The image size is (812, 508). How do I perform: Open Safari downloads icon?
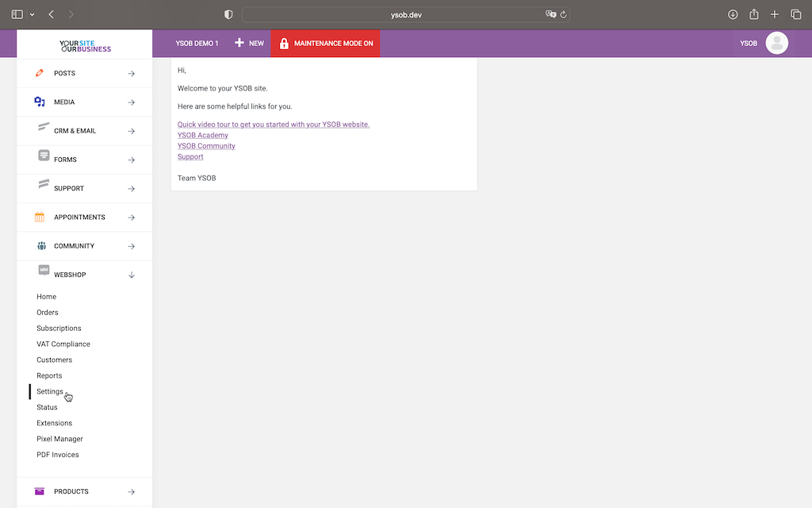733,14
